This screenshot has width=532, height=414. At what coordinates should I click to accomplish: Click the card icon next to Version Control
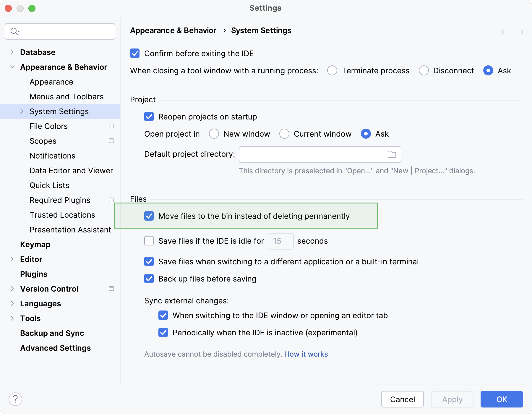(111, 289)
